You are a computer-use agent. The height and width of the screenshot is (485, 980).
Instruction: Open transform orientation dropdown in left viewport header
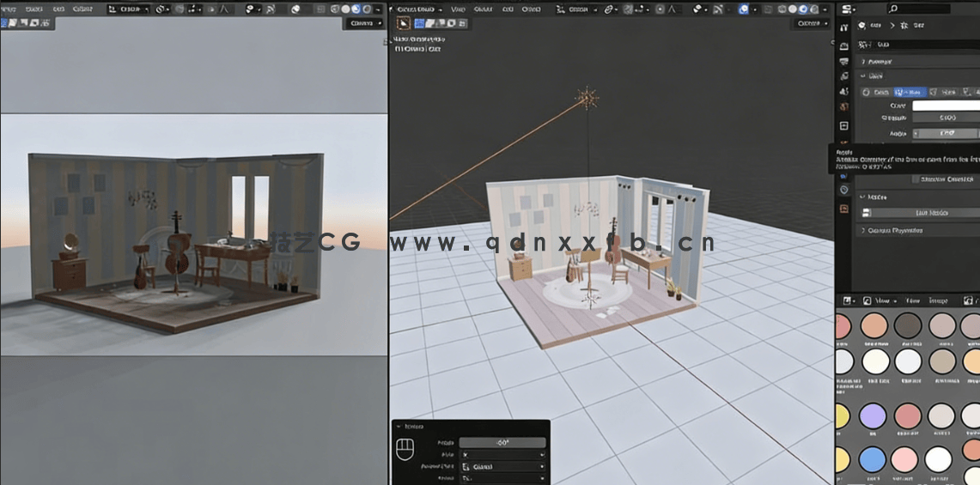click(128, 9)
